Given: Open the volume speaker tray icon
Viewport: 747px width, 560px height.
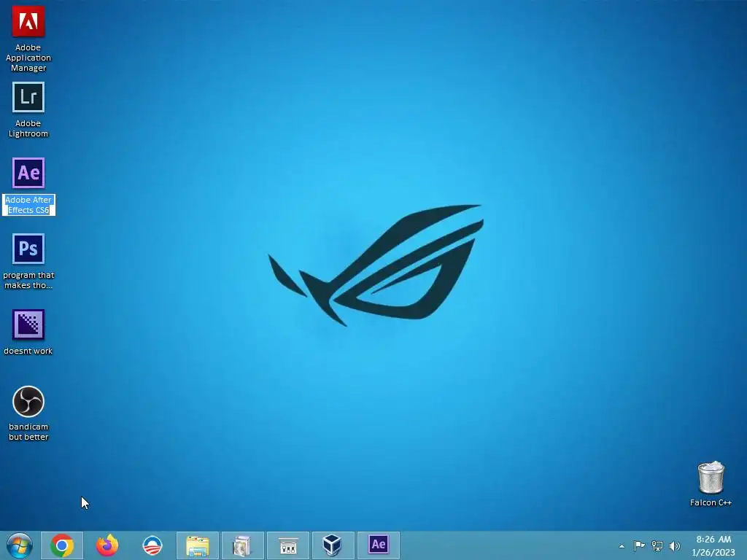Looking at the screenshot, I should (x=675, y=545).
